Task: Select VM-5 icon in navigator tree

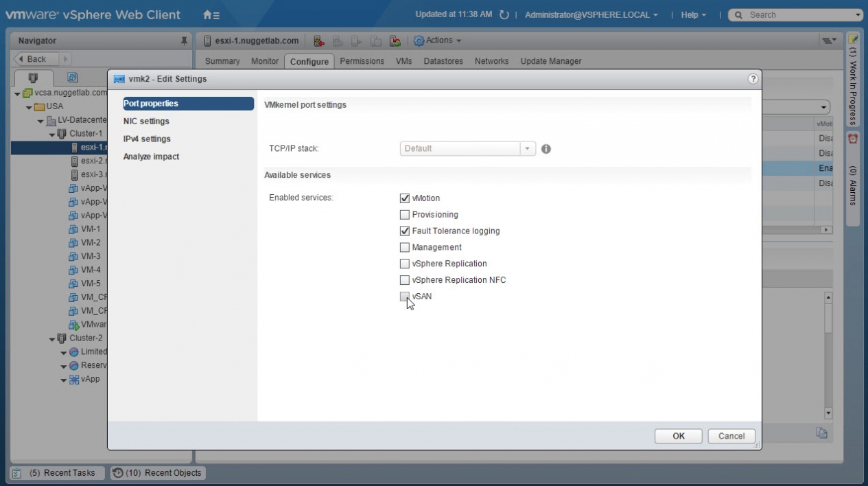Action: coord(73,283)
